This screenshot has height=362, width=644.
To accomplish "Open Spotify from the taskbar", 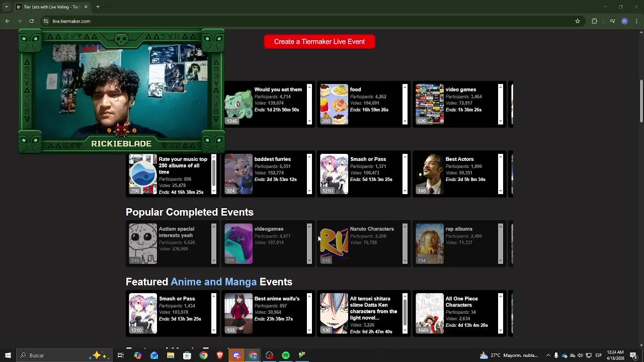I will coord(286,355).
